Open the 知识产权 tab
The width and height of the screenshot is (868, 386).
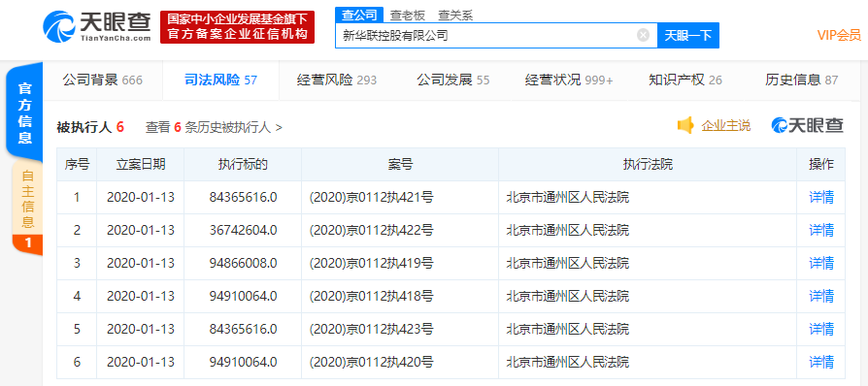coord(685,80)
